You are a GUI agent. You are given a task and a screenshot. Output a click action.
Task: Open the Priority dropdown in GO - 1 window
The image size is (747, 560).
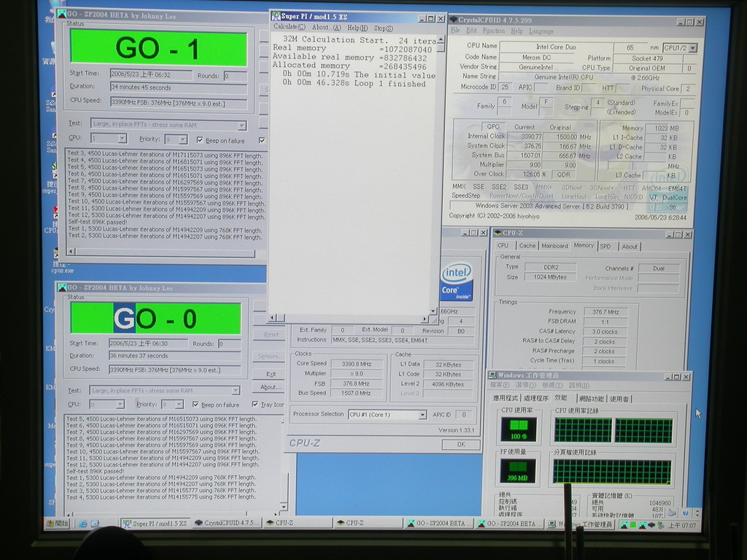coord(183,139)
